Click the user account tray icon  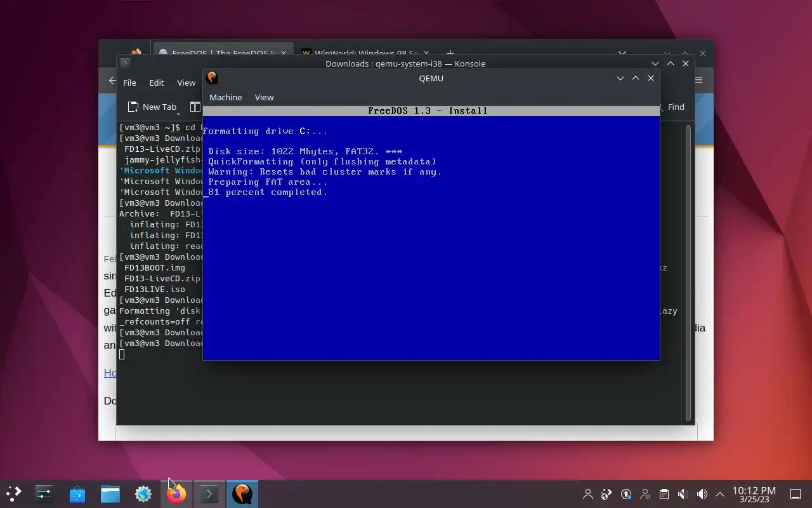(x=588, y=494)
